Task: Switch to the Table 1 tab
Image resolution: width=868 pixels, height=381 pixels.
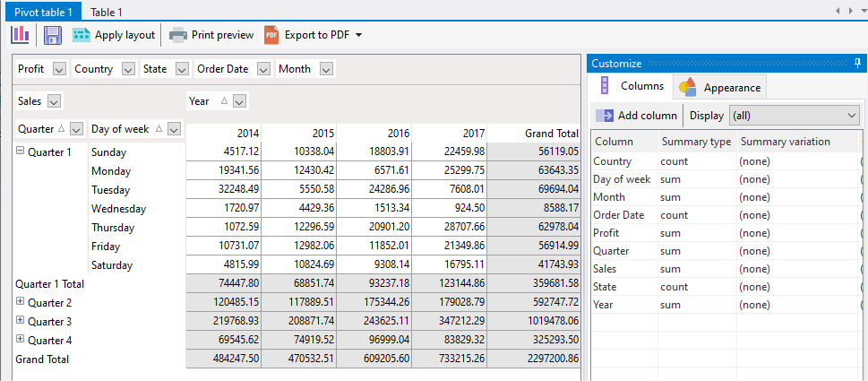Action: (x=107, y=12)
